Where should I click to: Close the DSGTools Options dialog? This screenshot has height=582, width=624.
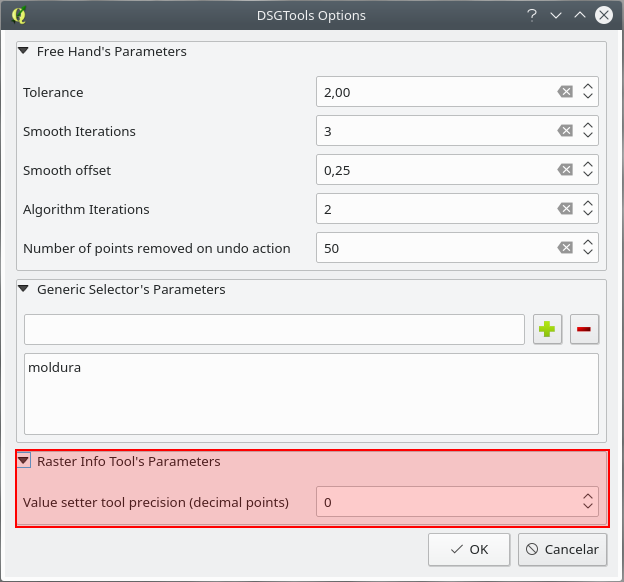[x=604, y=16]
